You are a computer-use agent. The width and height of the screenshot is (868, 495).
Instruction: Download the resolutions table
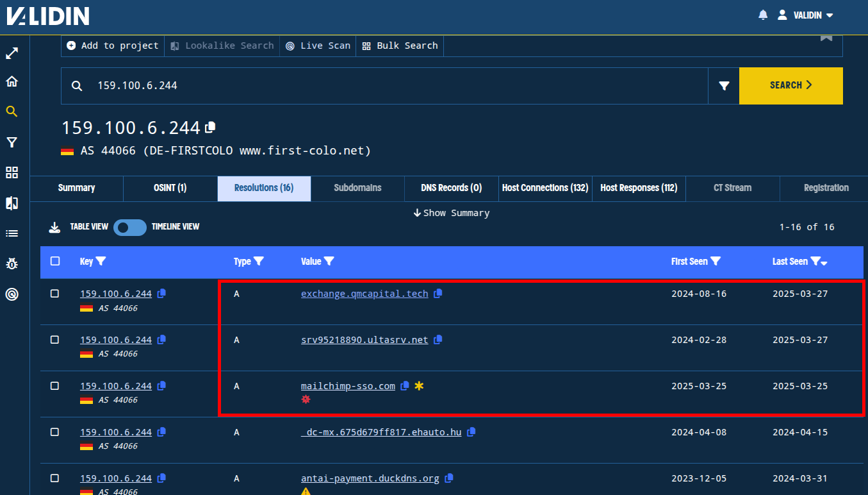[55, 227]
